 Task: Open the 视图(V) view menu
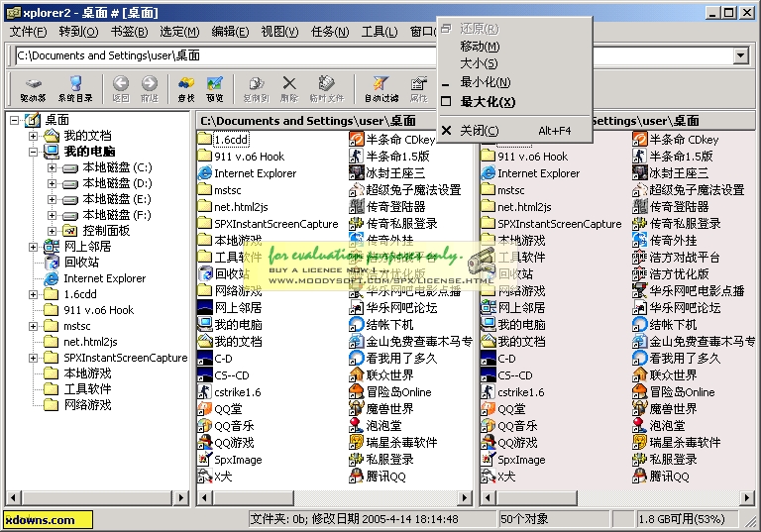279,32
